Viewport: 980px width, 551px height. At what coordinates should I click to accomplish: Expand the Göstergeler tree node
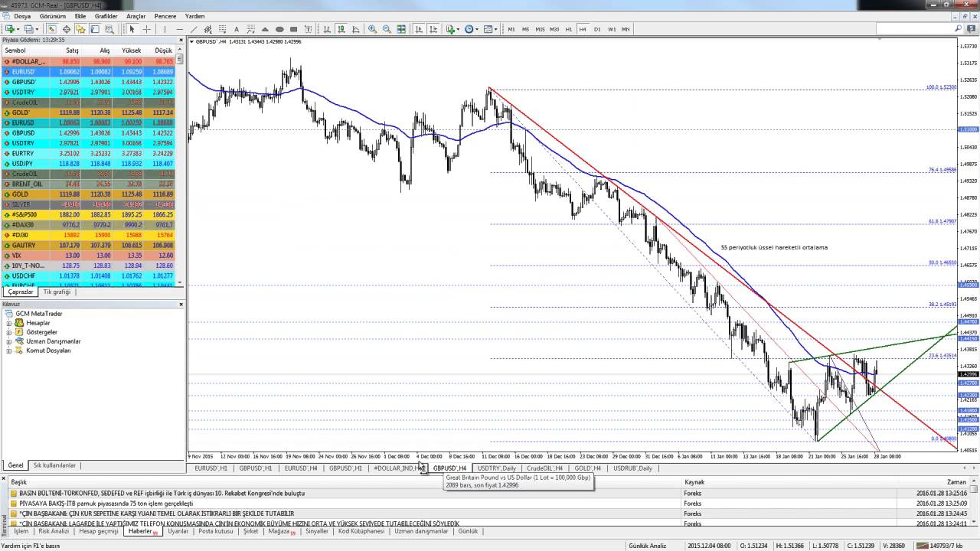click(9, 332)
